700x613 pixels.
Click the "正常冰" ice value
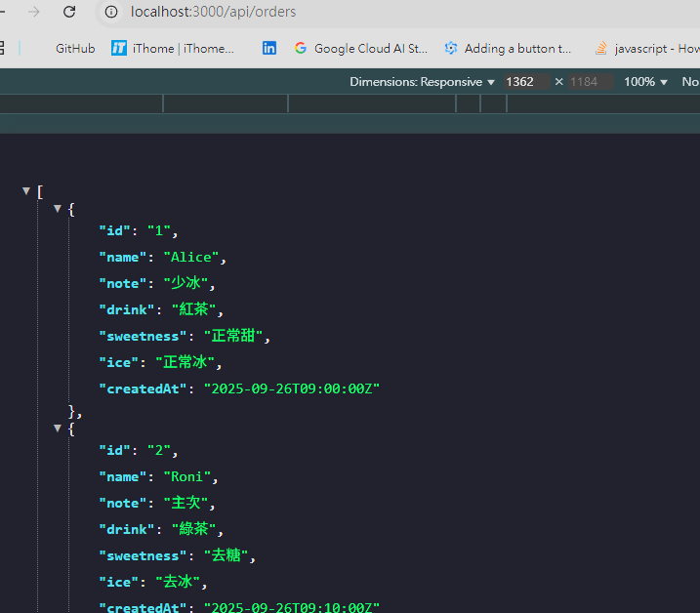185,362
